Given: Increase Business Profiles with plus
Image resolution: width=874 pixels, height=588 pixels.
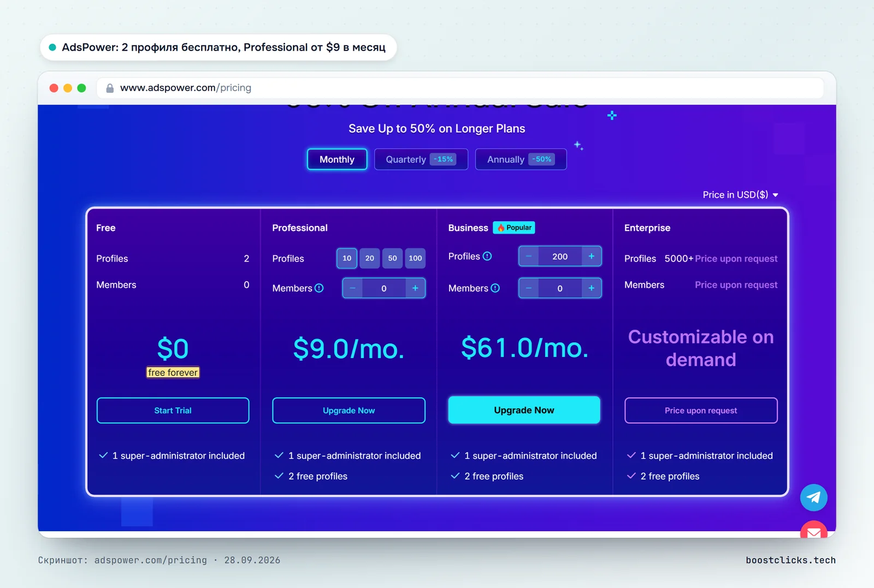Looking at the screenshot, I should point(591,256).
